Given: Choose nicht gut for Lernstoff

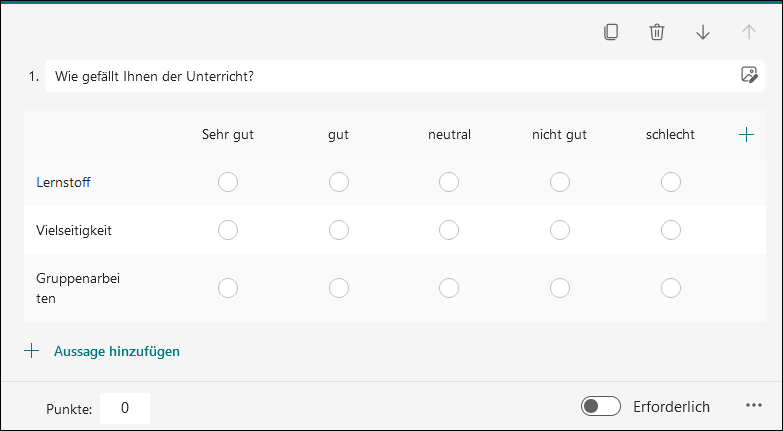Looking at the screenshot, I should point(560,182).
